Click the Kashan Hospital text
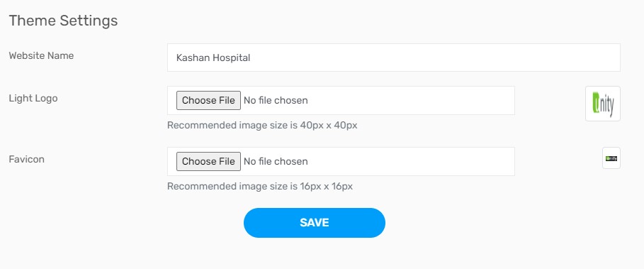 click(x=213, y=57)
